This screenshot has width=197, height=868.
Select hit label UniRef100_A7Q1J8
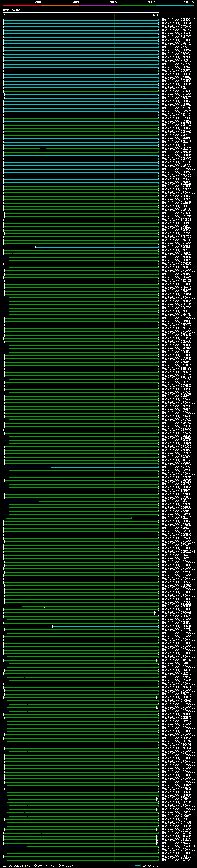177,250
